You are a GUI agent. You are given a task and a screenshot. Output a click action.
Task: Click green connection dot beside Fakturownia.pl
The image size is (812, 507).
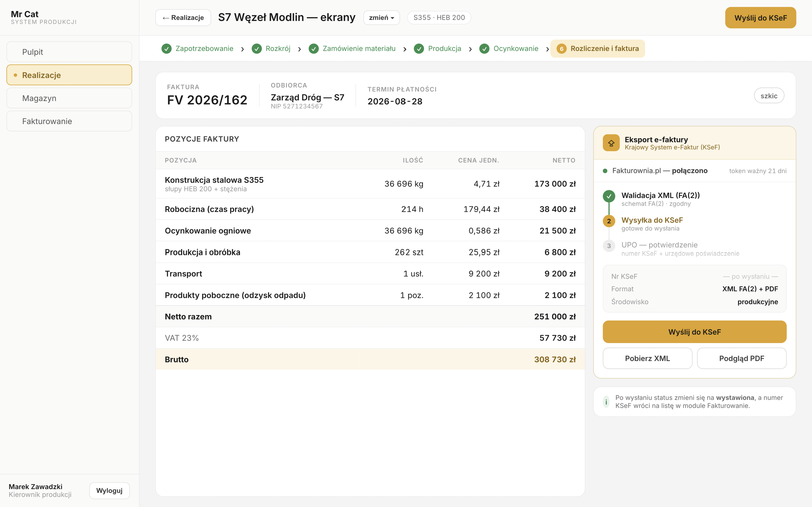(605, 171)
